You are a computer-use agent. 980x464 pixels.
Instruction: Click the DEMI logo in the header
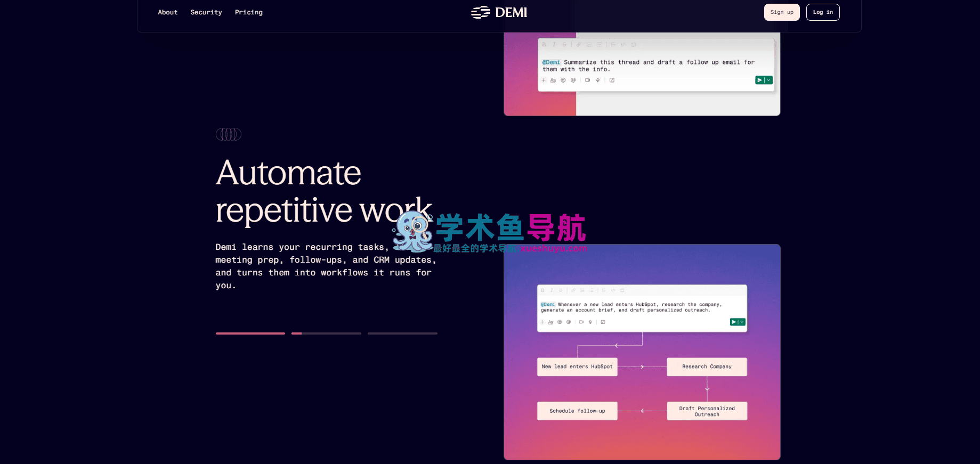499,12
